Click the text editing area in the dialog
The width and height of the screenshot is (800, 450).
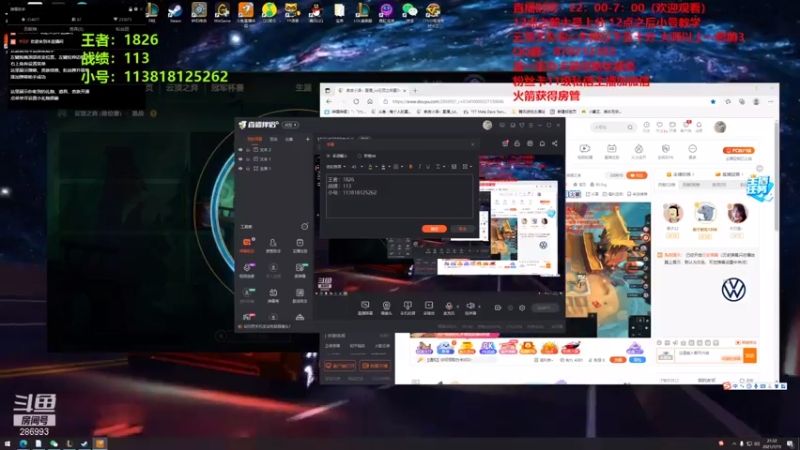click(x=399, y=196)
